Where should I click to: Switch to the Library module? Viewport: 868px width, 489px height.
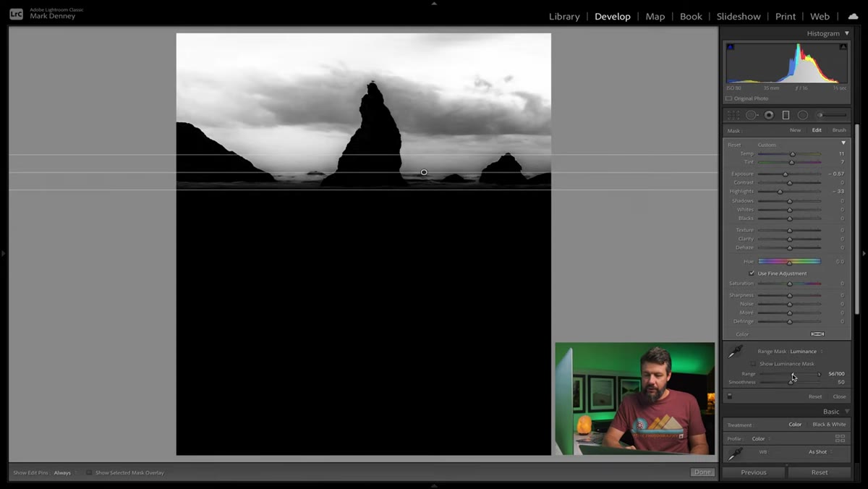564,16
